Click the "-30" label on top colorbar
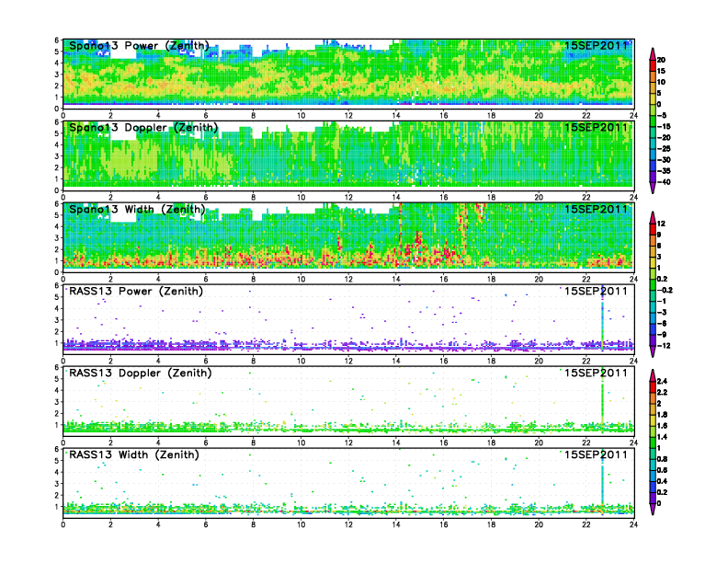Image resolution: width=728 pixels, height=563 pixels. (664, 160)
